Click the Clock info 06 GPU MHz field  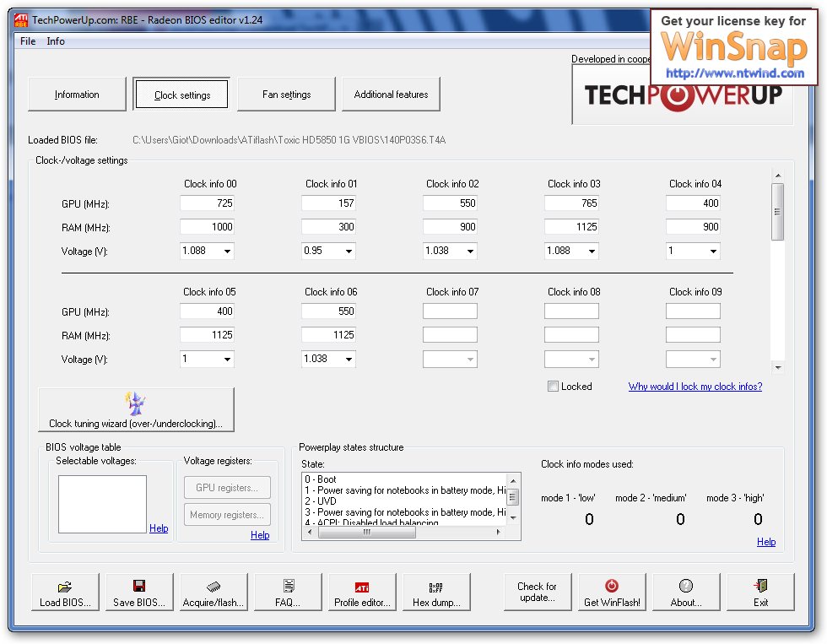[x=328, y=311]
